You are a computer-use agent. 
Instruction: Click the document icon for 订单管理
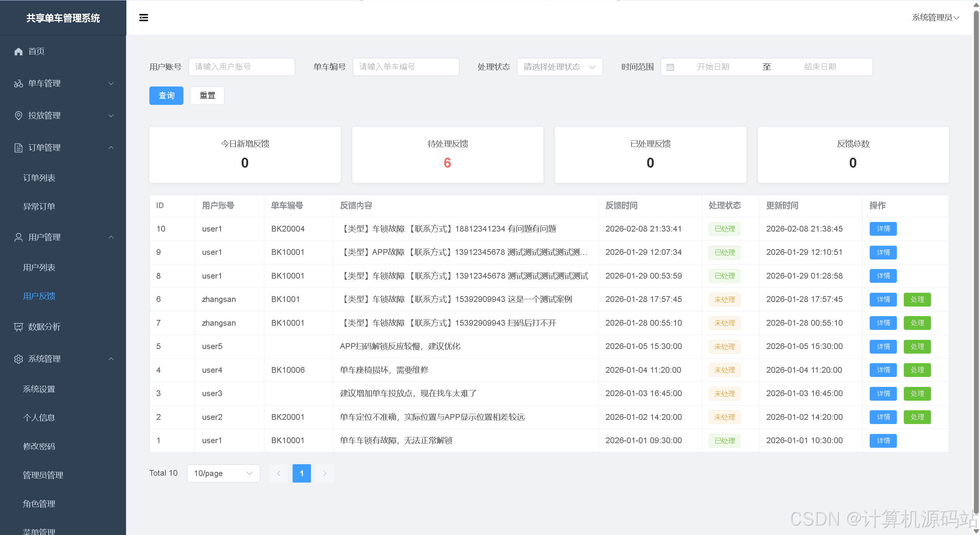tap(18, 148)
